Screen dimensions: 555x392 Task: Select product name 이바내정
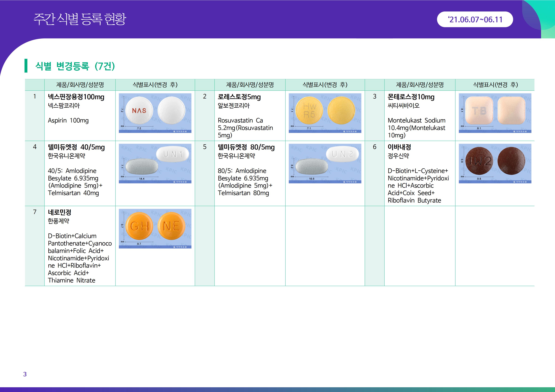(399, 147)
